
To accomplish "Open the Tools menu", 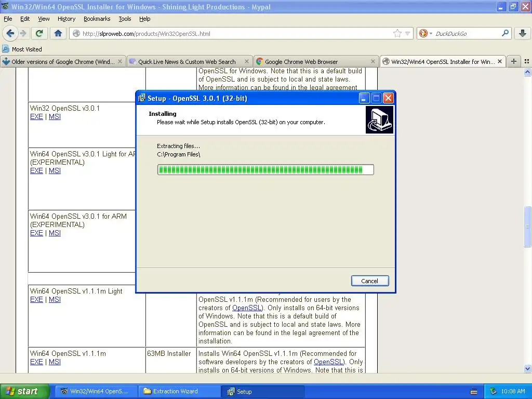I will pos(125,19).
